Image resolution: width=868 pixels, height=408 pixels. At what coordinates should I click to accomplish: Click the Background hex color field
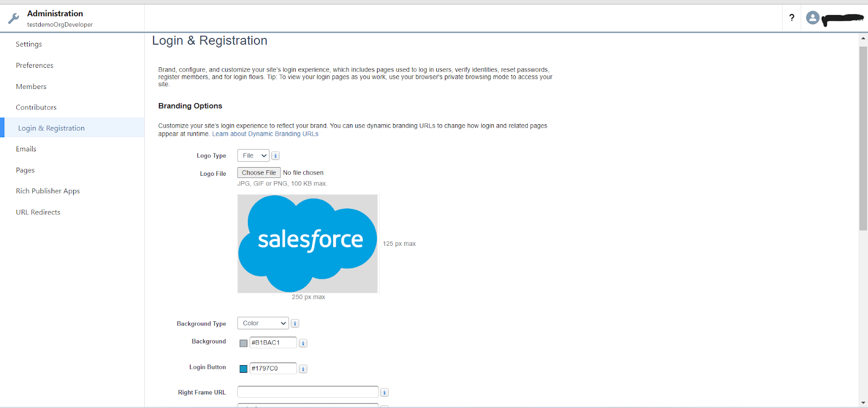273,343
